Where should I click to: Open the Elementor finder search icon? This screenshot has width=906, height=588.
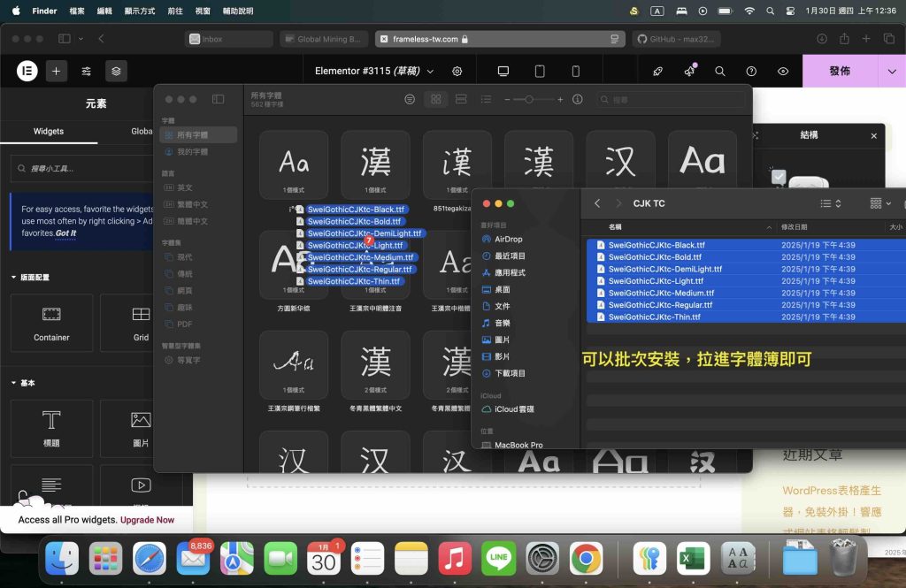click(x=720, y=71)
